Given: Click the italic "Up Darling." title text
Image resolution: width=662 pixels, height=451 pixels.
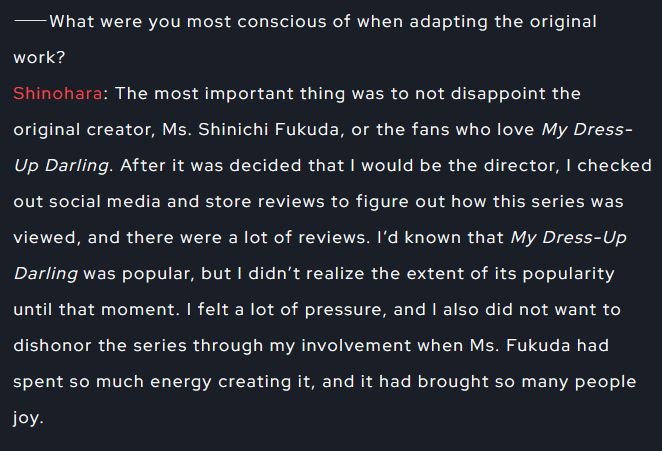Looking at the screenshot, I should tap(64, 165).
